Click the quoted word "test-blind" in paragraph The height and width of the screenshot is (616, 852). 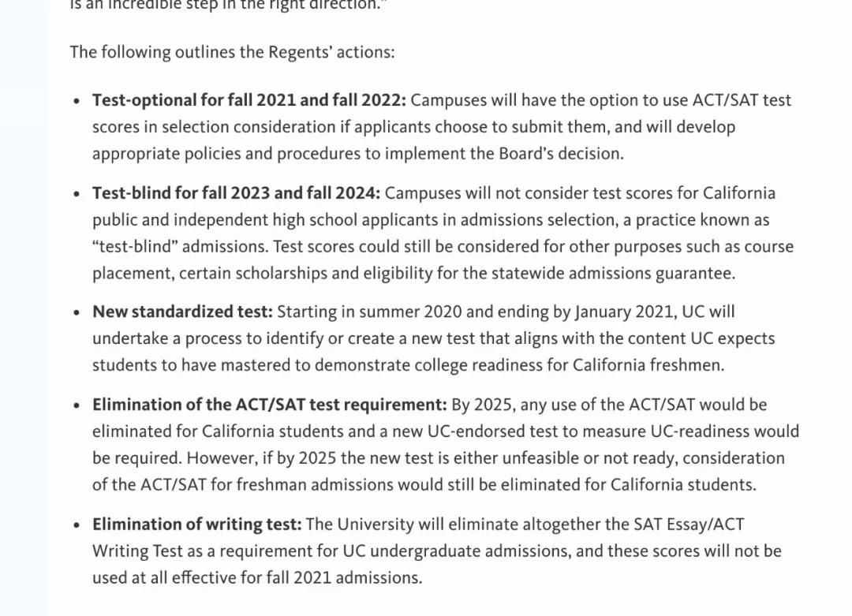pos(135,247)
